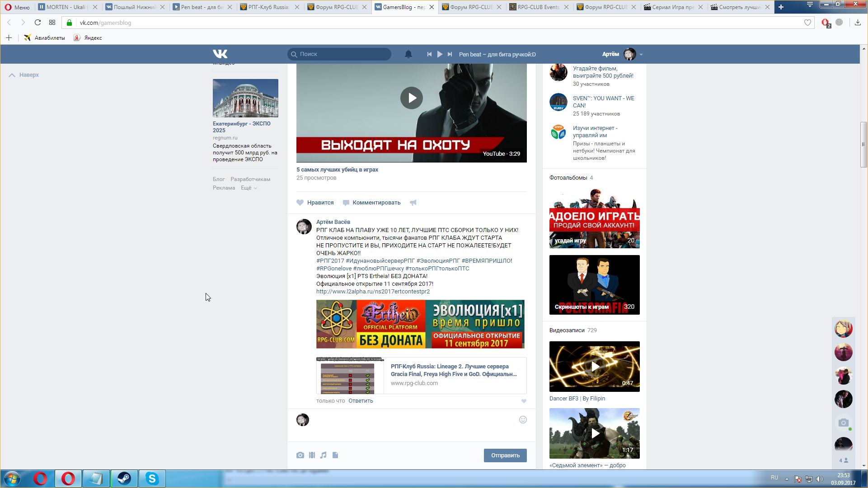Open Изучи интернет управляй им link
868x488 pixels.
(595, 132)
